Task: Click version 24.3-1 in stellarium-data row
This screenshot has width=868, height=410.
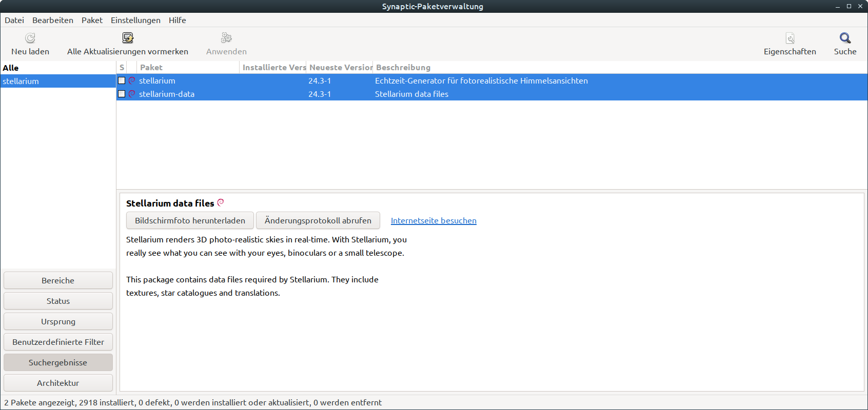Action: coord(320,94)
